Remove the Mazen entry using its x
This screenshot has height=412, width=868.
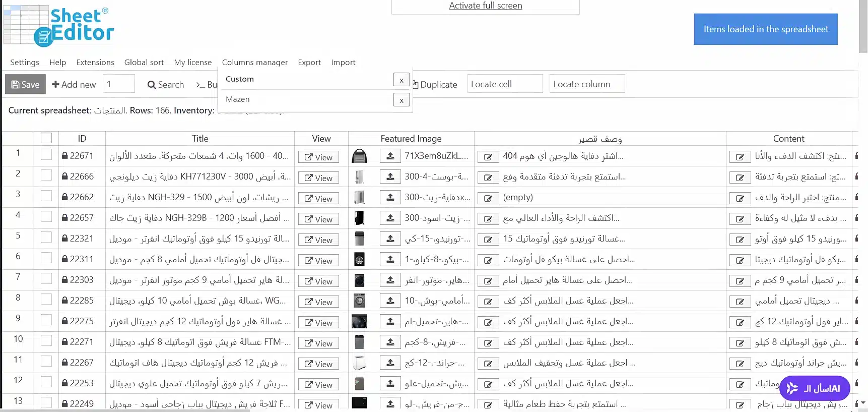[401, 100]
